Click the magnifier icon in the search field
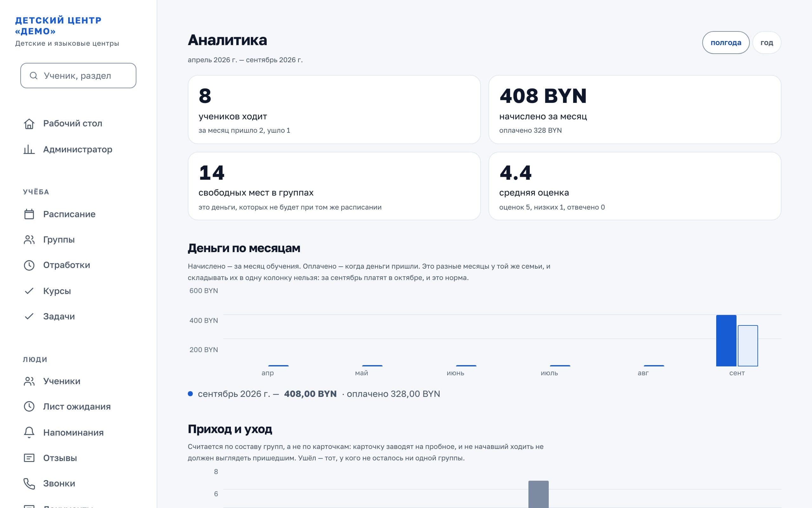The image size is (812, 508). (34, 76)
